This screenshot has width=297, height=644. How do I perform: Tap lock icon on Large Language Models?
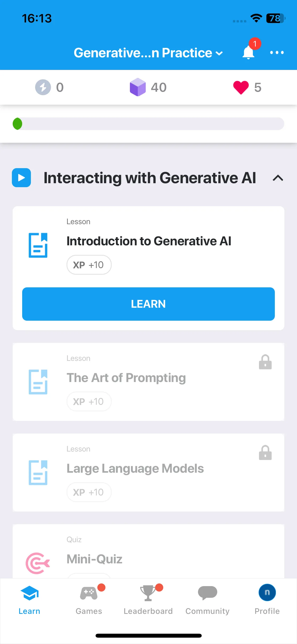(265, 453)
